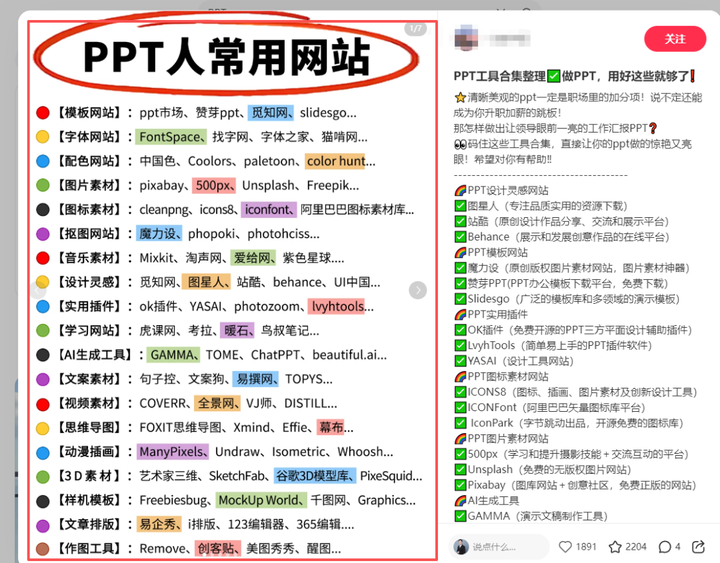Click highlighted text 易企秀
The image size is (720, 563).
tap(159, 524)
